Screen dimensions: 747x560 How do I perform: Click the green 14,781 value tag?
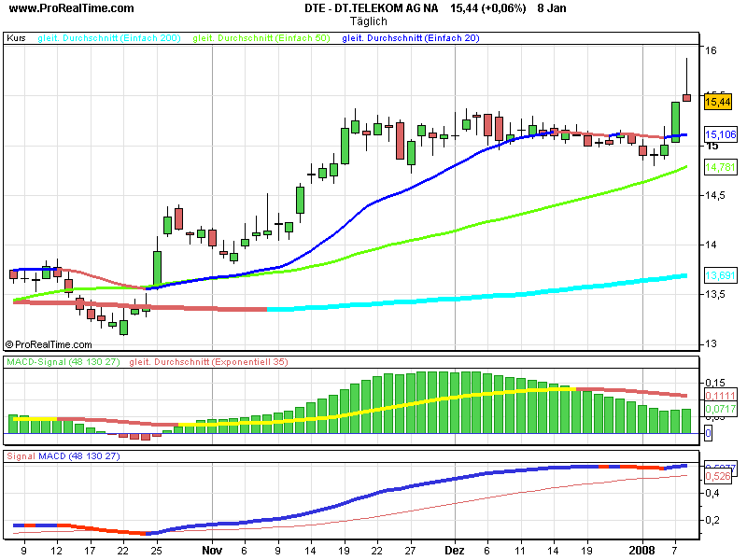(x=717, y=167)
